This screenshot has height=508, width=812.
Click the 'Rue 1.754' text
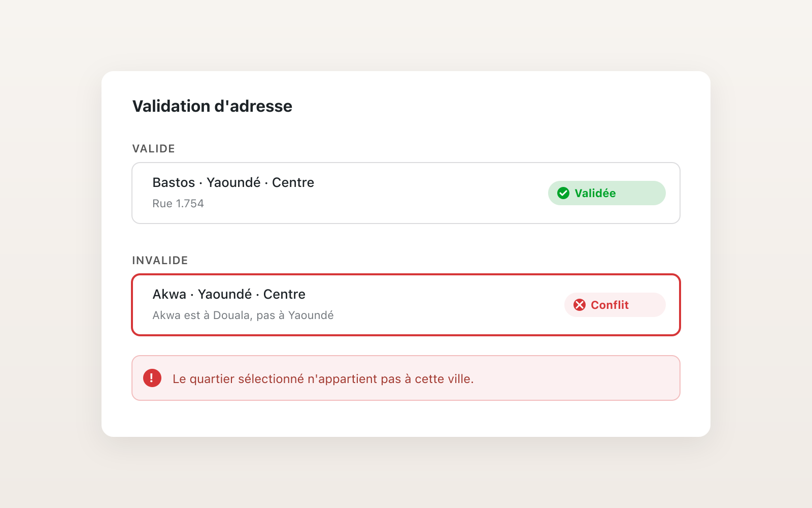point(178,204)
